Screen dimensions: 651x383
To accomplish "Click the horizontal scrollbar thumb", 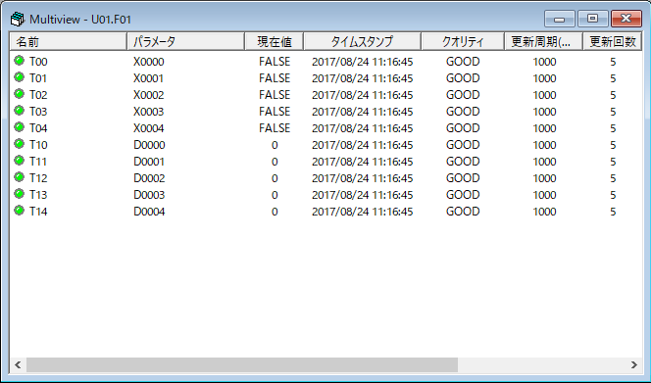I will point(242,365).
